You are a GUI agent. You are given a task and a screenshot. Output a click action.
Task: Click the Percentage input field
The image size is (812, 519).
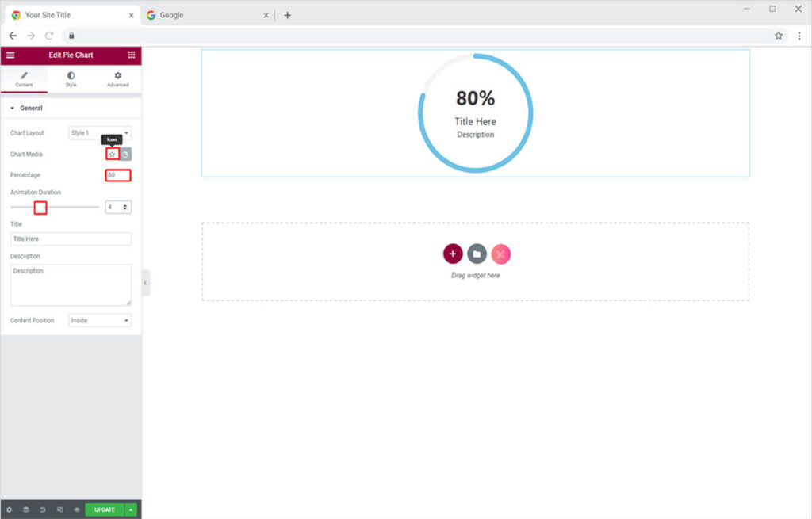(118, 175)
